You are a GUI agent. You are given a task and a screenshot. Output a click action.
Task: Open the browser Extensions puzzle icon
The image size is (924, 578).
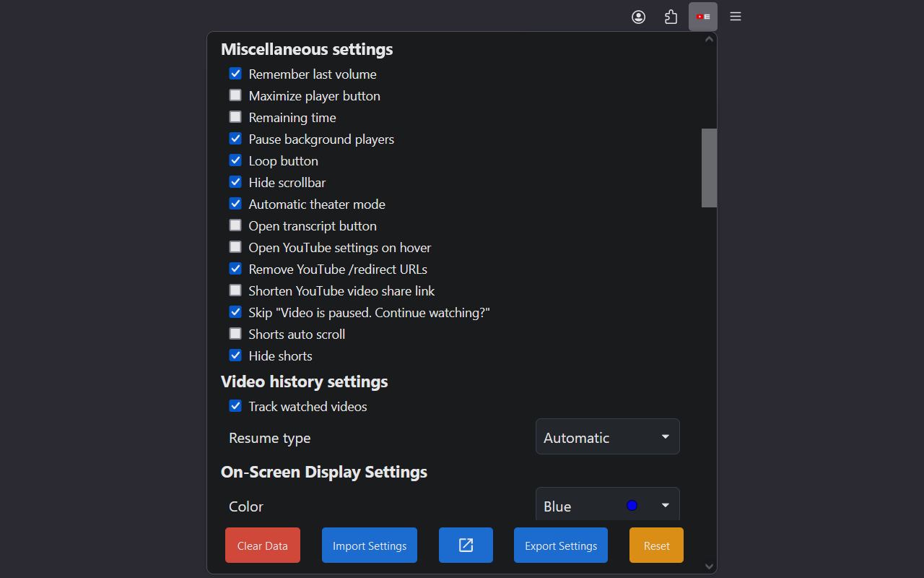click(671, 16)
